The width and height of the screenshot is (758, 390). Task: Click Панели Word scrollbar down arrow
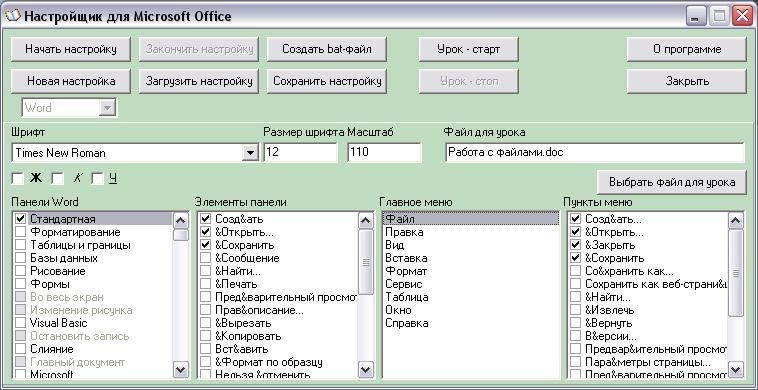click(x=181, y=370)
